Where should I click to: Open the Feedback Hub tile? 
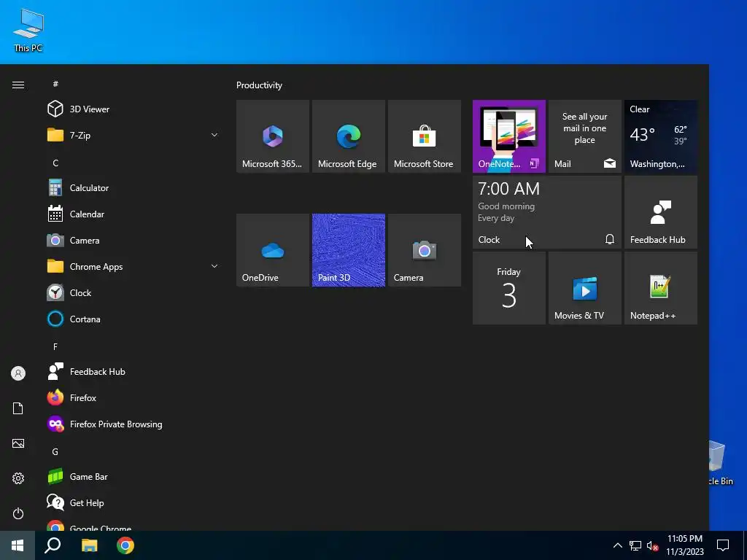point(661,212)
